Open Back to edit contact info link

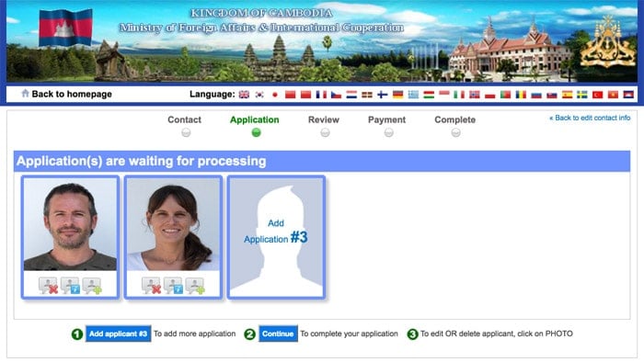click(x=590, y=119)
